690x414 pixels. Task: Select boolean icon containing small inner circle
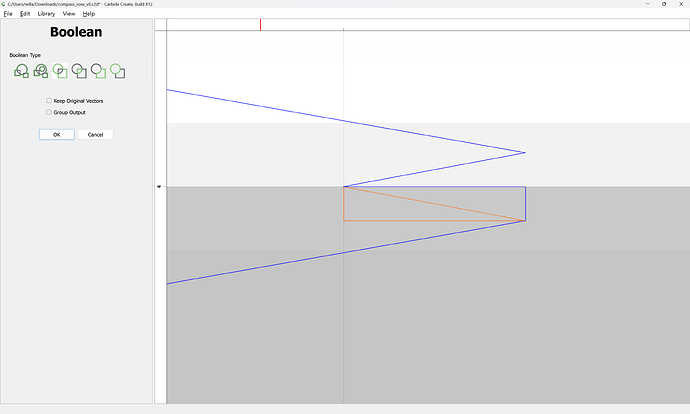click(x=40, y=71)
